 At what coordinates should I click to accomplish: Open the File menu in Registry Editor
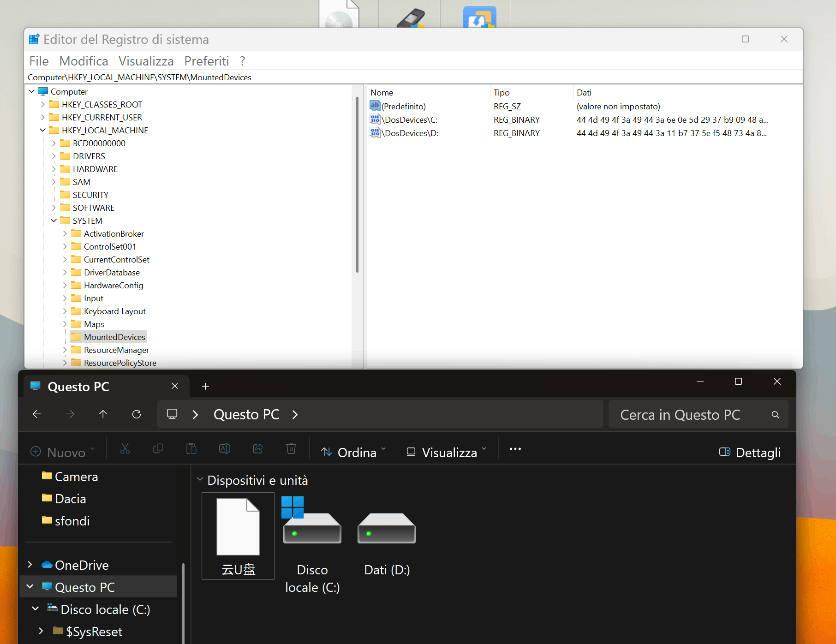click(39, 61)
